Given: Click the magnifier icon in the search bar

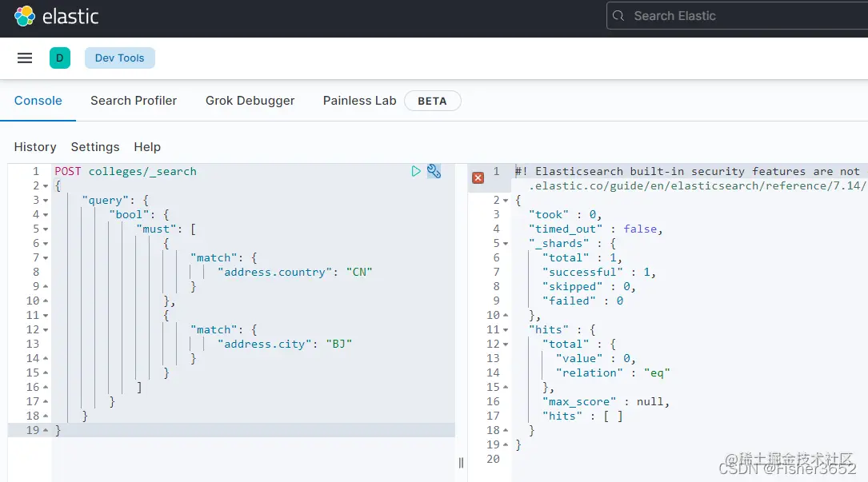Looking at the screenshot, I should click(x=618, y=16).
